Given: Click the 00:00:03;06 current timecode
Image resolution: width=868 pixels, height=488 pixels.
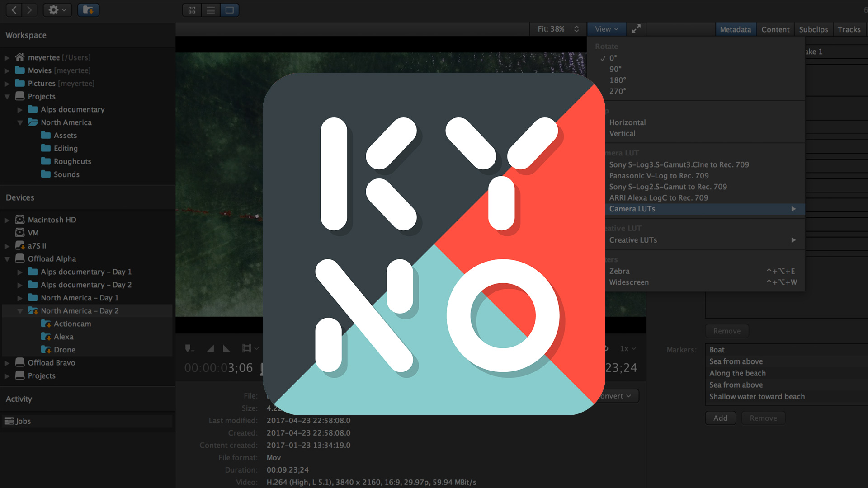Looking at the screenshot, I should click(218, 368).
